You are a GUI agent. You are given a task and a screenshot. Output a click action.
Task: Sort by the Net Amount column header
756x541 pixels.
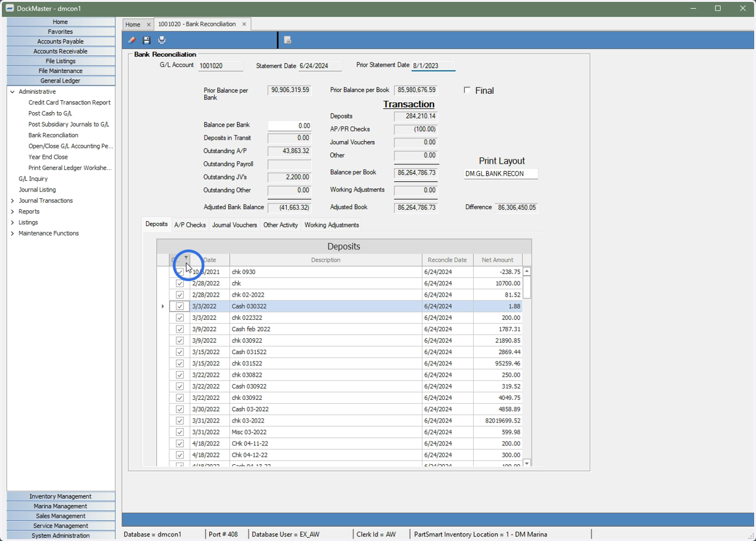(x=498, y=260)
